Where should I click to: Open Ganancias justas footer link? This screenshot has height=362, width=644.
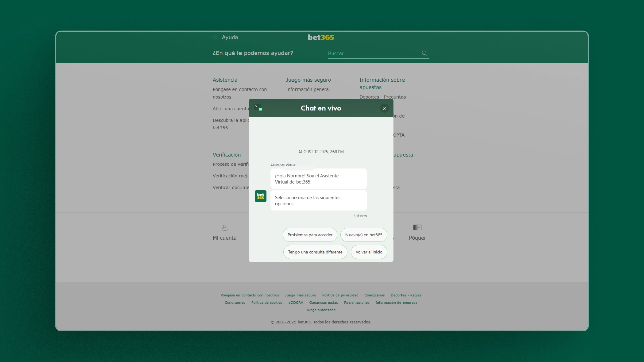[324, 303]
